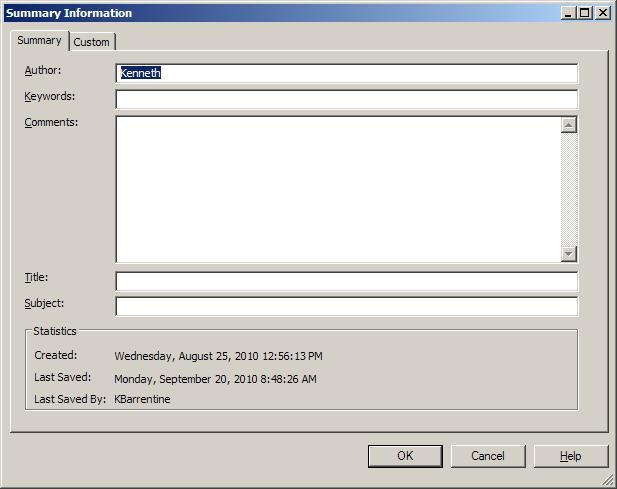The image size is (617, 489).
Task: Click the Comments scrollbar down arrow
Action: click(569, 254)
